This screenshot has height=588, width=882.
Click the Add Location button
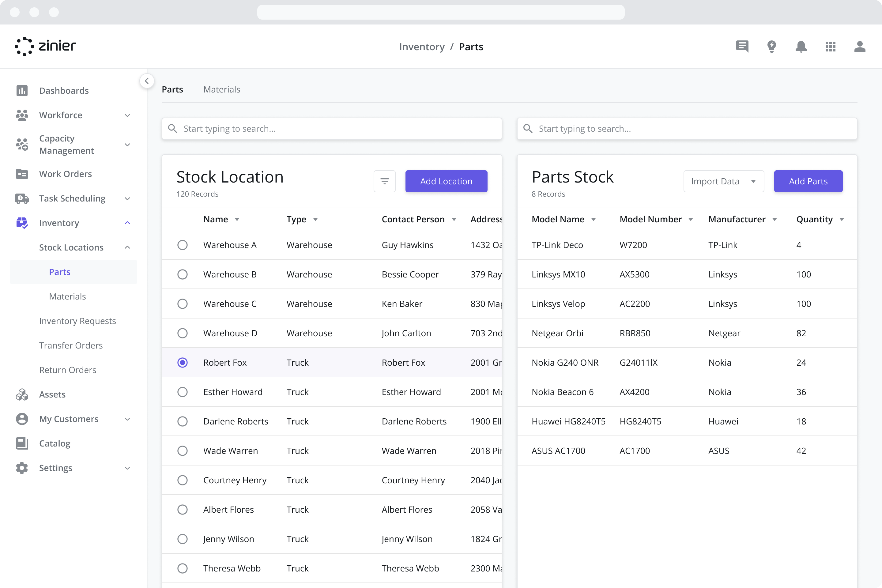(446, 182)
